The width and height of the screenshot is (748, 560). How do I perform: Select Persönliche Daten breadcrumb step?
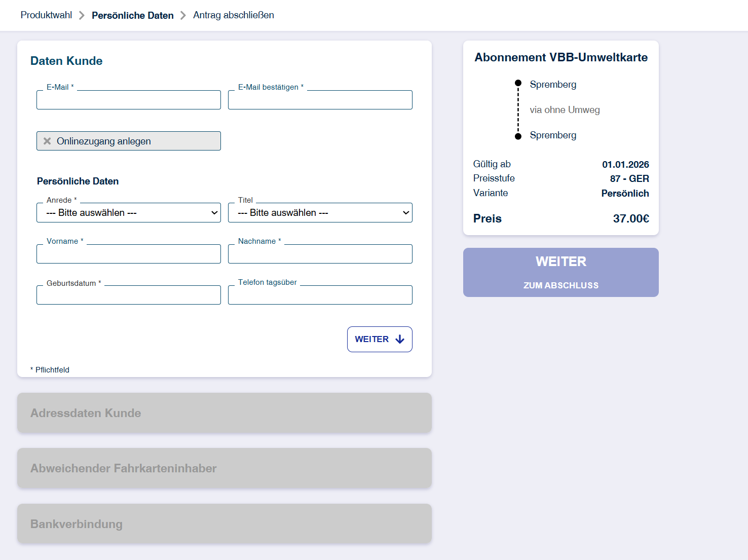click(132, 16)
